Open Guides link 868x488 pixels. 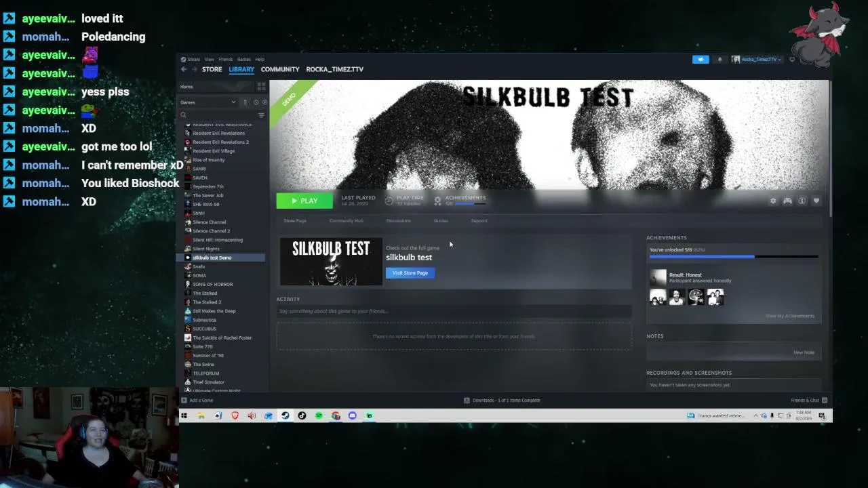441,220
